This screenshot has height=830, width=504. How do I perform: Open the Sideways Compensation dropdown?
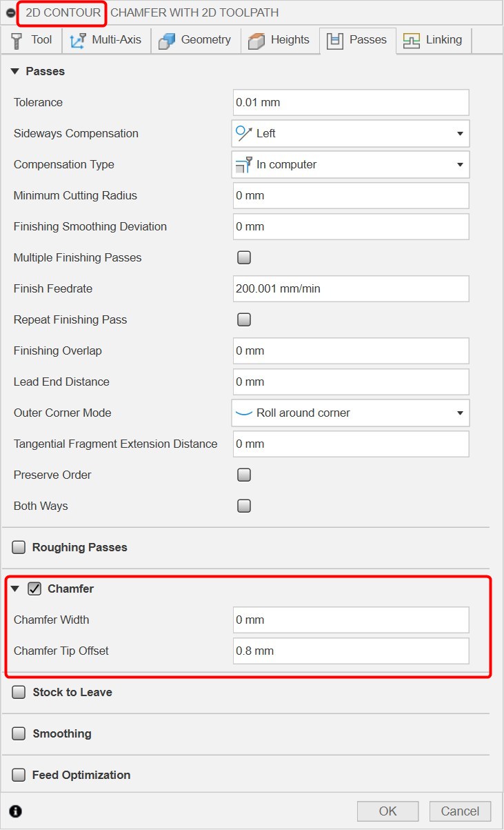click(350, 133)
